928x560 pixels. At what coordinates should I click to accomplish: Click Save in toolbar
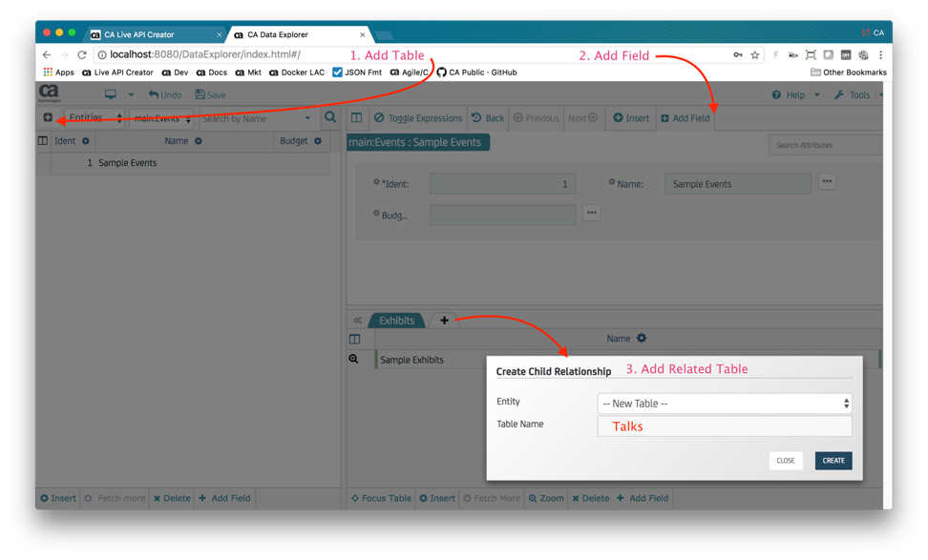click(210, 94)
